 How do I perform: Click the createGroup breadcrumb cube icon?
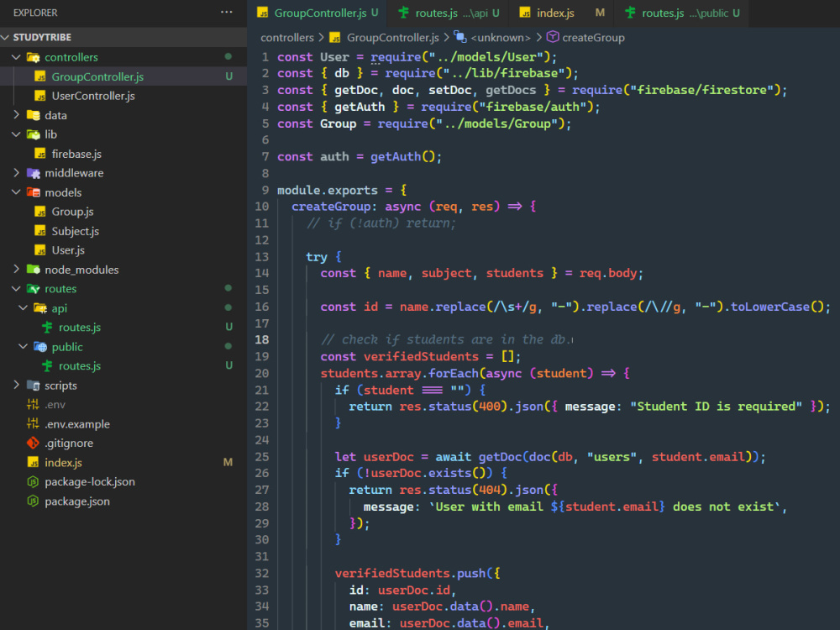(553, 37)
